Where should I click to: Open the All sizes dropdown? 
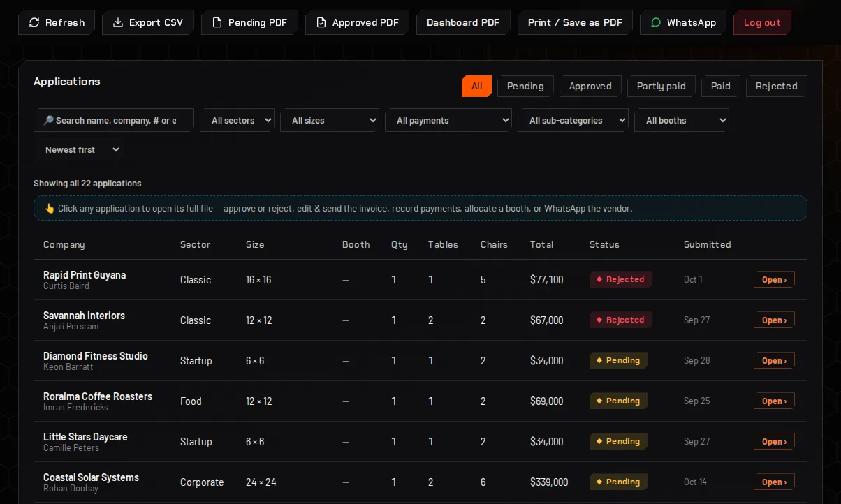(x=330, y=120)
